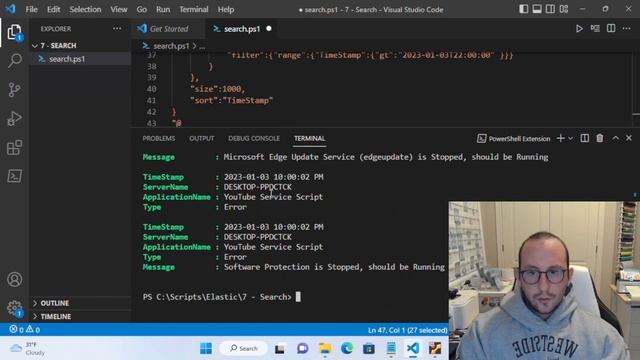640x360 pixels.
Task: Open the Extensions view
Action: tap(14, 147)
